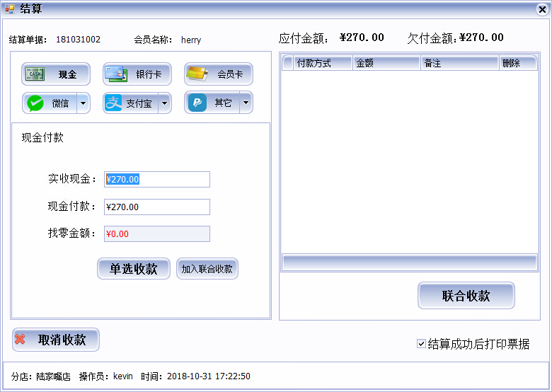The image size is (552, 392).
Task: Click the red X cancel payment icon
Action: pyautogui.click(x=21, y=340)
